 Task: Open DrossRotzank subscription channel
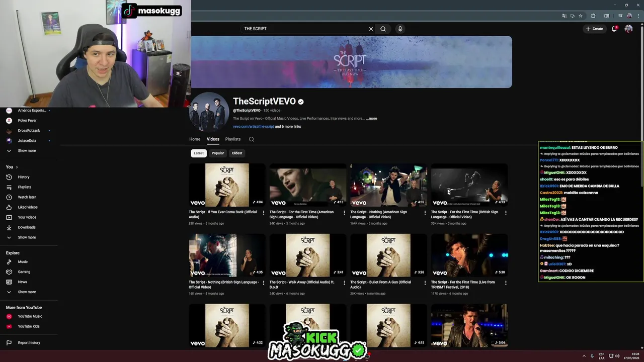pos(29,131)
